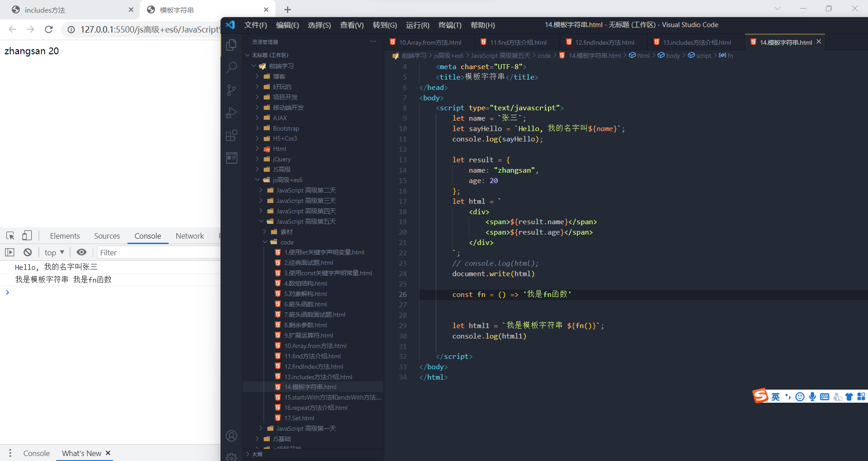
Task: Toggle the live expression eye icon
Action: (x=81, y=252)
